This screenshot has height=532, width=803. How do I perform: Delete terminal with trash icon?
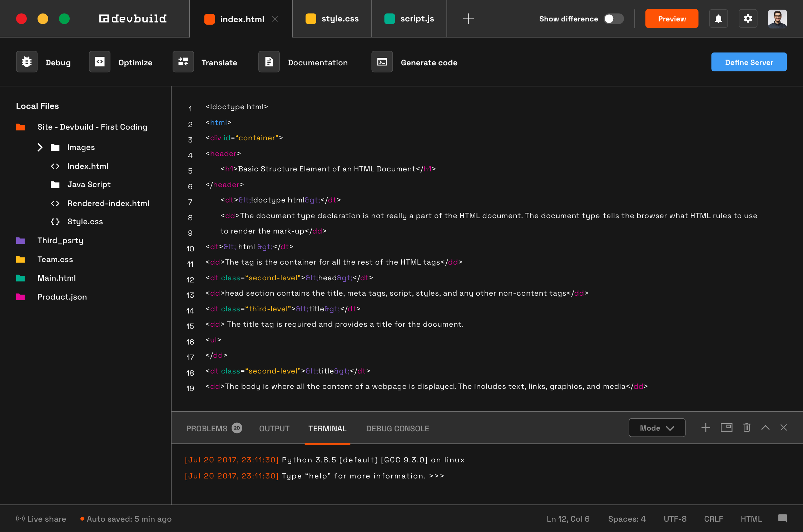coord(747,428)
